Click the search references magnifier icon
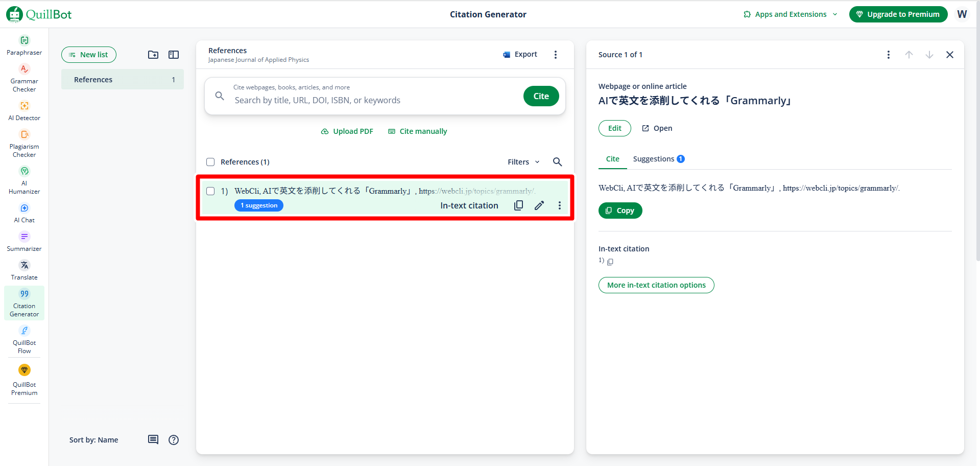The width and height of the screenshot is (980, 466). pyautogui.click(x=557, y=162)
